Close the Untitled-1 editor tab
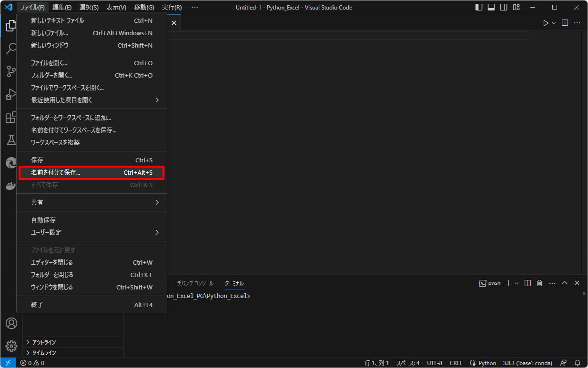Screen dimensions: 588x368 174,23
